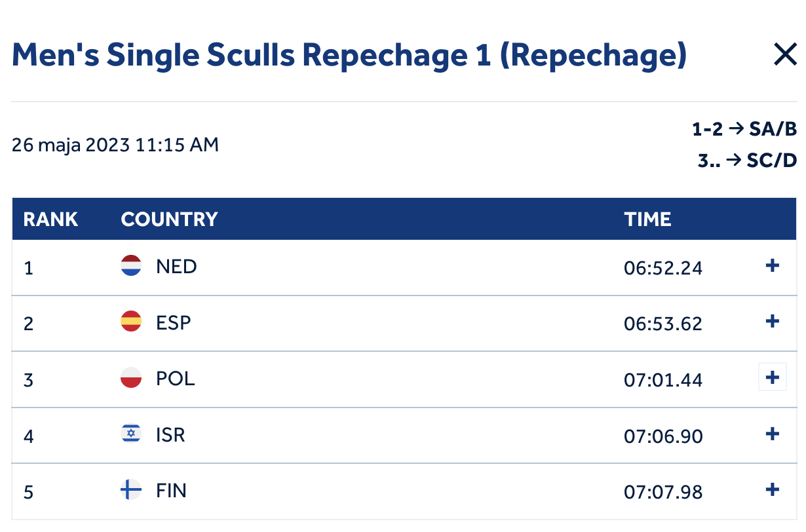Close the Men's Single Sculls Repechage dialog
The image size is (806, 532).
(784, 55)
